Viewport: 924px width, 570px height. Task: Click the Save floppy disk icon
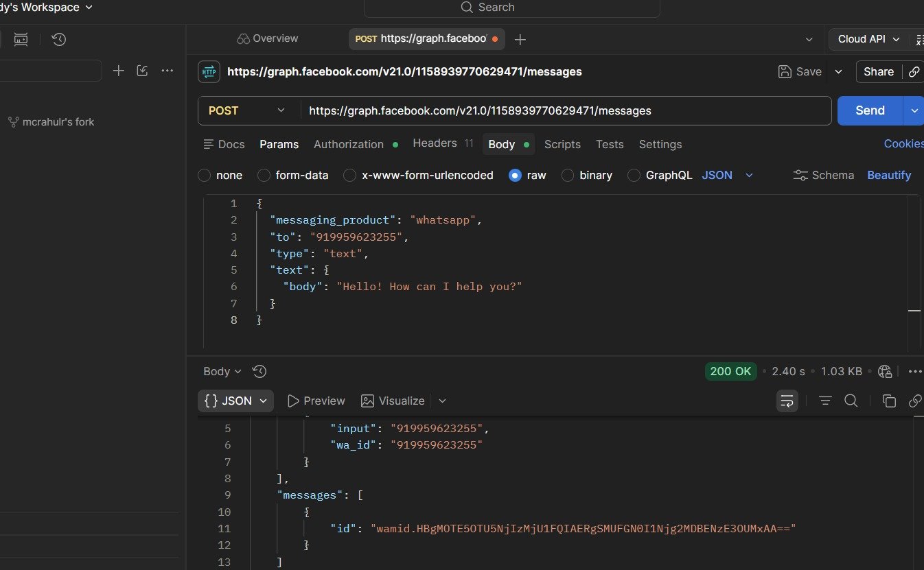[x=785, y=71]
